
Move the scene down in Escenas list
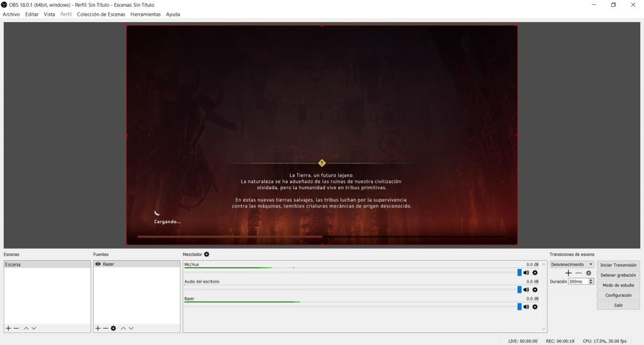pos(34,328)
